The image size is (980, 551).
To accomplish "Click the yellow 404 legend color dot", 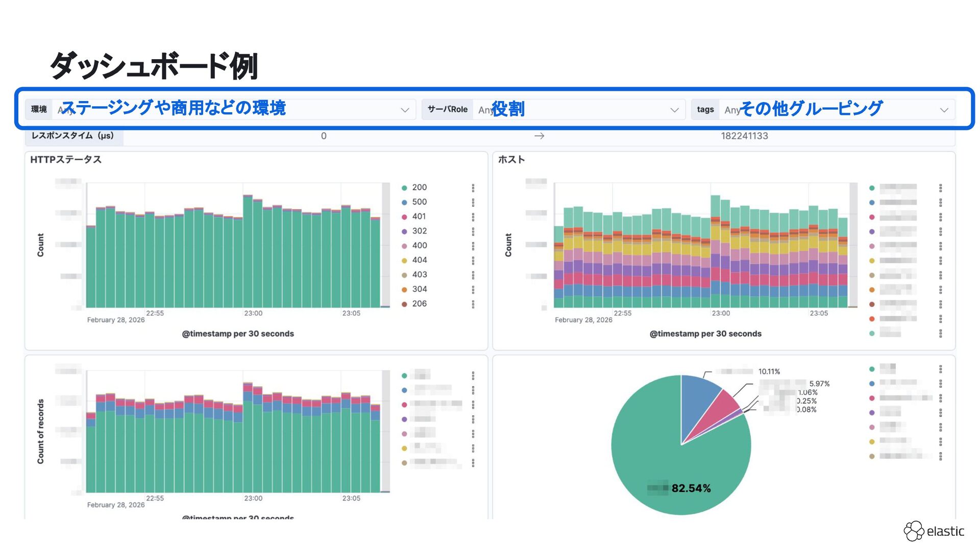I will (x=404, y=261).
